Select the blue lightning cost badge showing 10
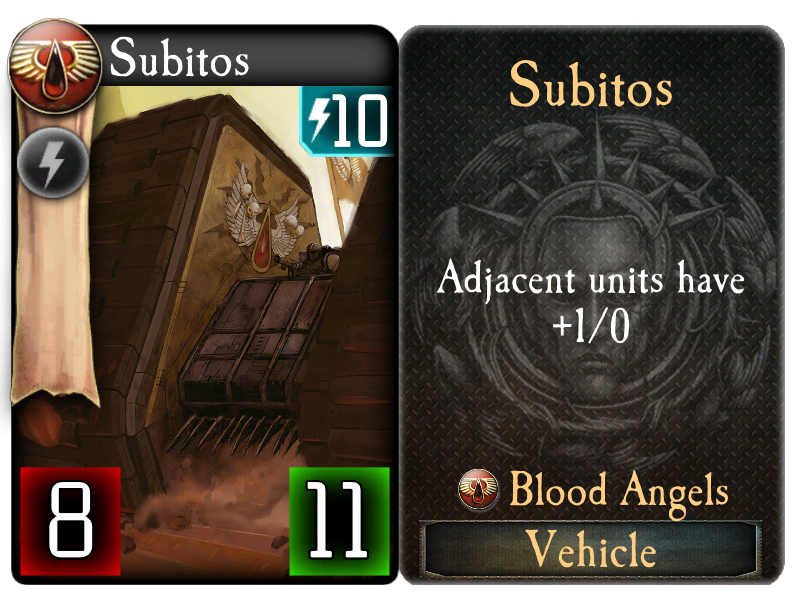This screenshot has height=600, width=800. point(346,121)
